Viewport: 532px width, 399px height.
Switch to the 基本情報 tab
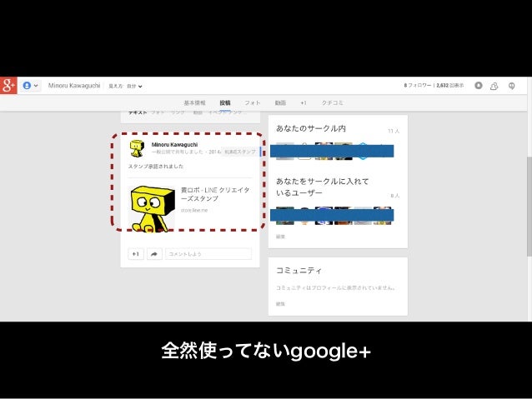195,102
